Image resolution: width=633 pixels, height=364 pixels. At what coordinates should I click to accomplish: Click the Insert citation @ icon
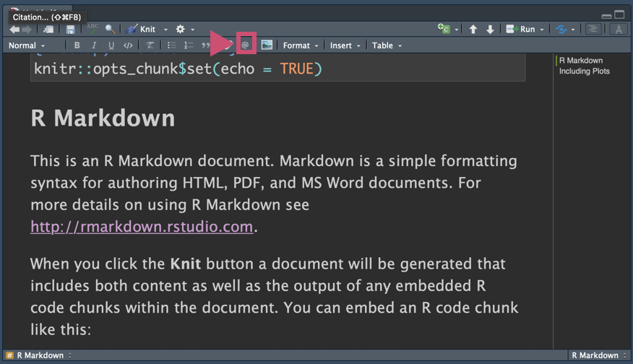[245, 45]
